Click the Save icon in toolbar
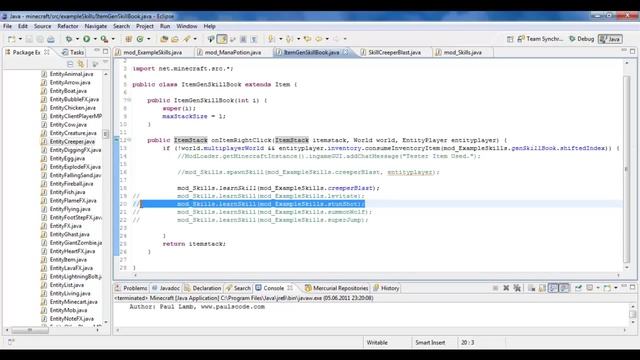 29,39
